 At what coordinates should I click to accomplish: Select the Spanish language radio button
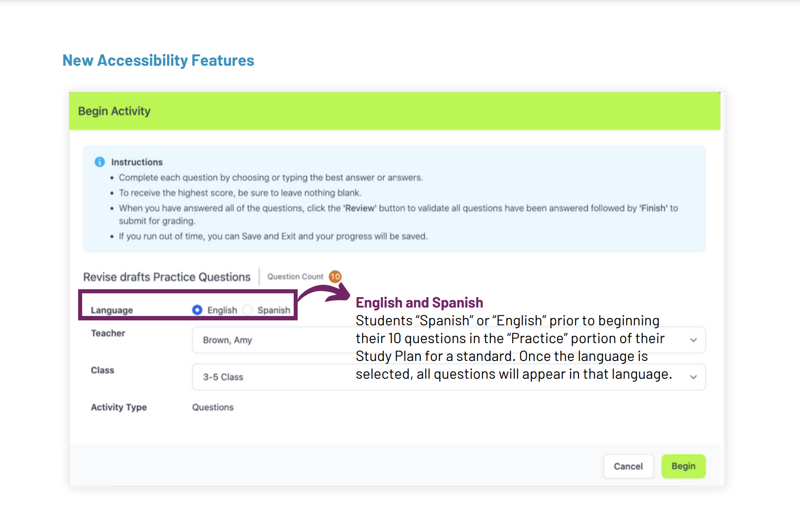248,310
